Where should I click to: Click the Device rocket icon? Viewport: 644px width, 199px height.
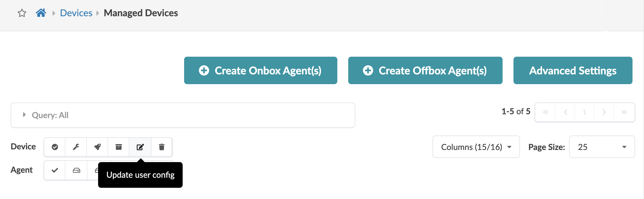(x=98, y=147)
